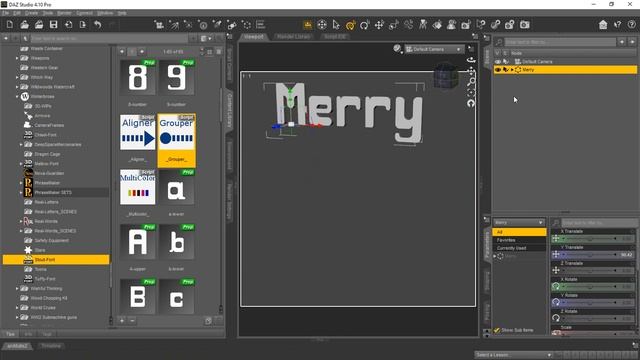Expand the PhraseMaker SETS folder
The width and height of the screenshot is (640, 360).
pyautogui.click(x=21, y=192)
